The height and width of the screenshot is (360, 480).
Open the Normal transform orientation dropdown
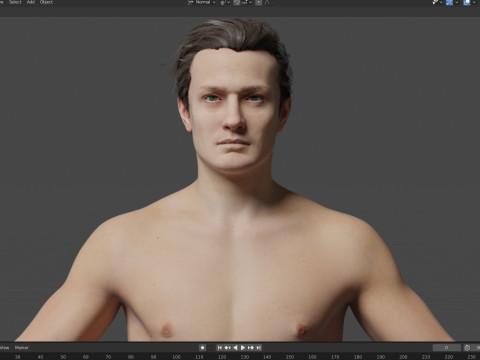click(x=202, y=2)
